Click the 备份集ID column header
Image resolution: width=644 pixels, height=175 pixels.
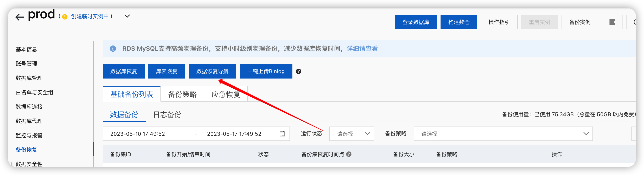coord(121,154)
